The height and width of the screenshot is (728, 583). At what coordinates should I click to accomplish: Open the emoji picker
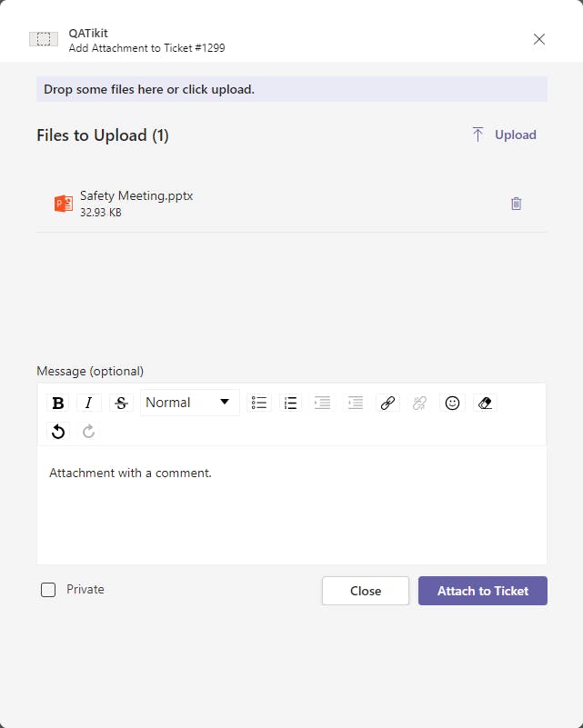coord(452,403)
